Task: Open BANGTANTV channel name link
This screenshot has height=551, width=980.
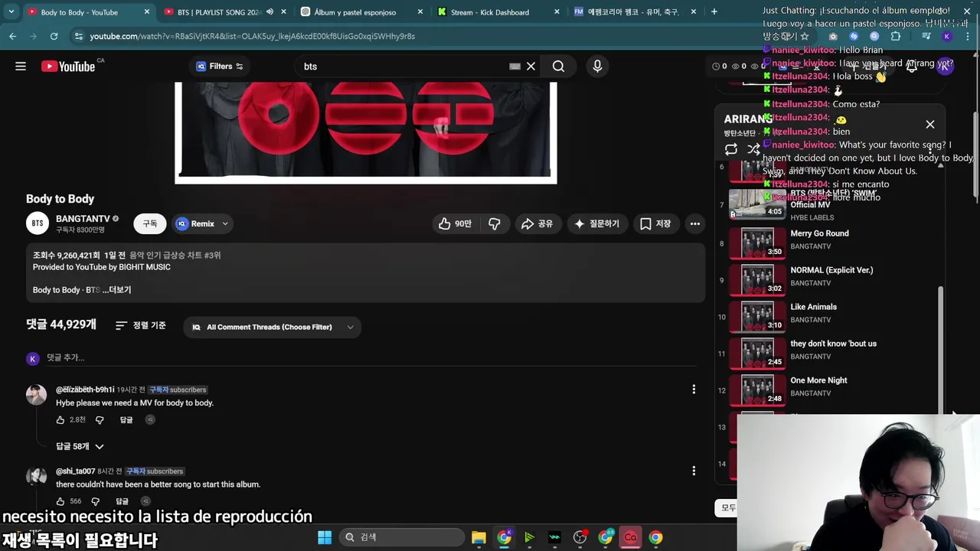Action: pos(83,219)
